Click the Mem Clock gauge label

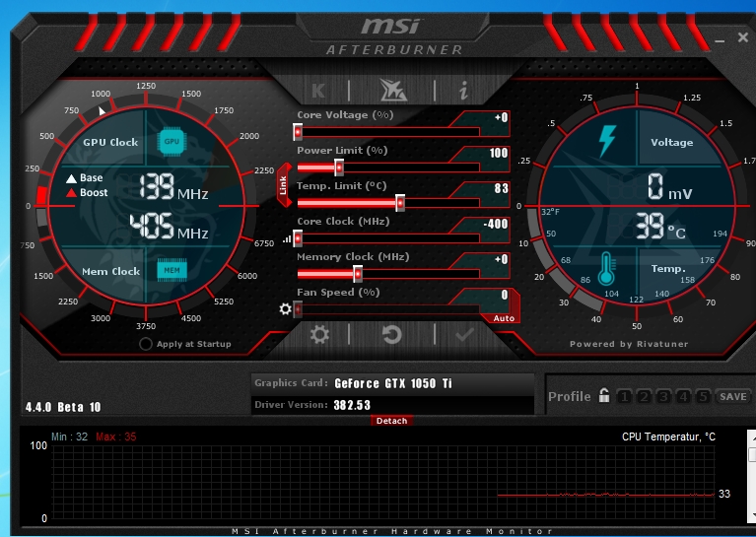tap(111, 271)
